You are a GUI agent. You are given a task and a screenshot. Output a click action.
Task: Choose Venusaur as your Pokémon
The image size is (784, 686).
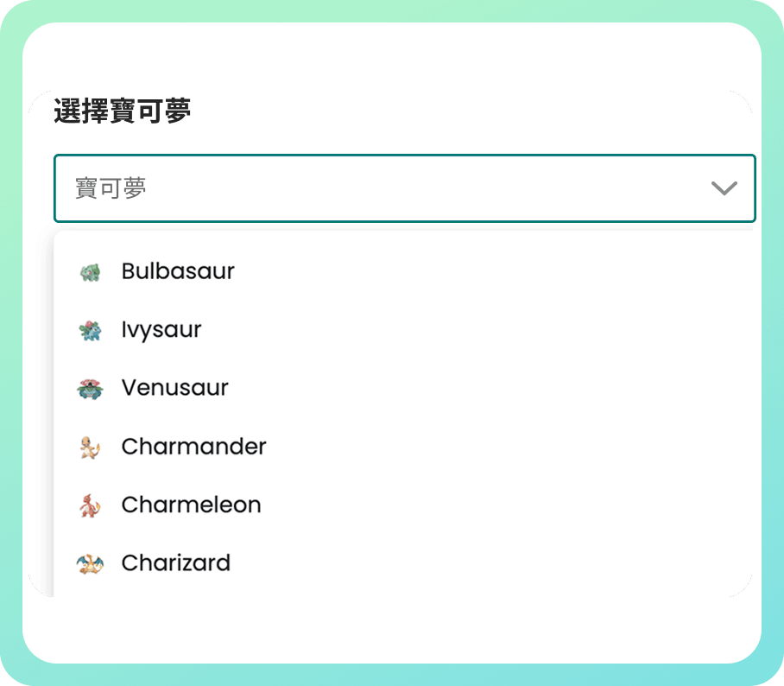coord(174,387)
